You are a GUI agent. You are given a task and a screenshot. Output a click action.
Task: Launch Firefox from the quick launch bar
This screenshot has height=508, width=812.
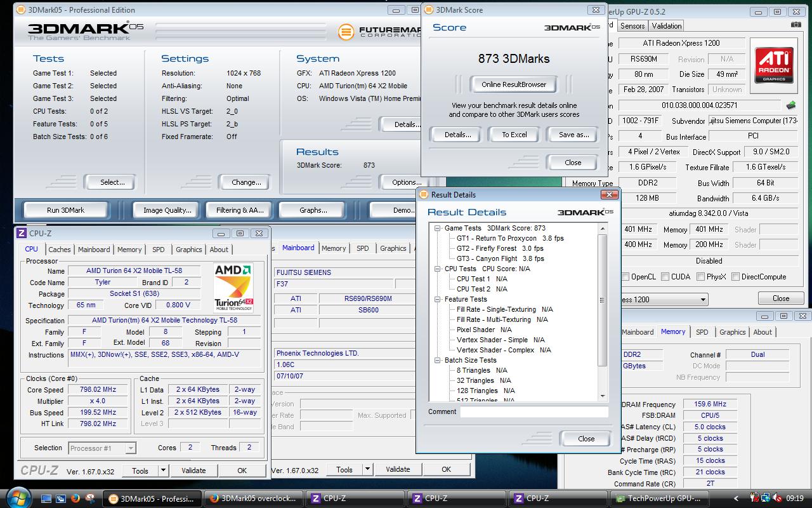click(x=75, y=498)
